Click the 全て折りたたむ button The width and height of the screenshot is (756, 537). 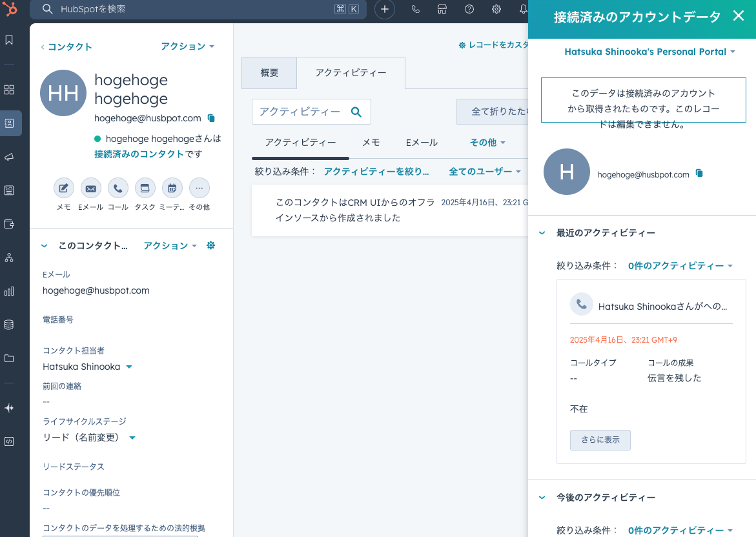point(492,112)
